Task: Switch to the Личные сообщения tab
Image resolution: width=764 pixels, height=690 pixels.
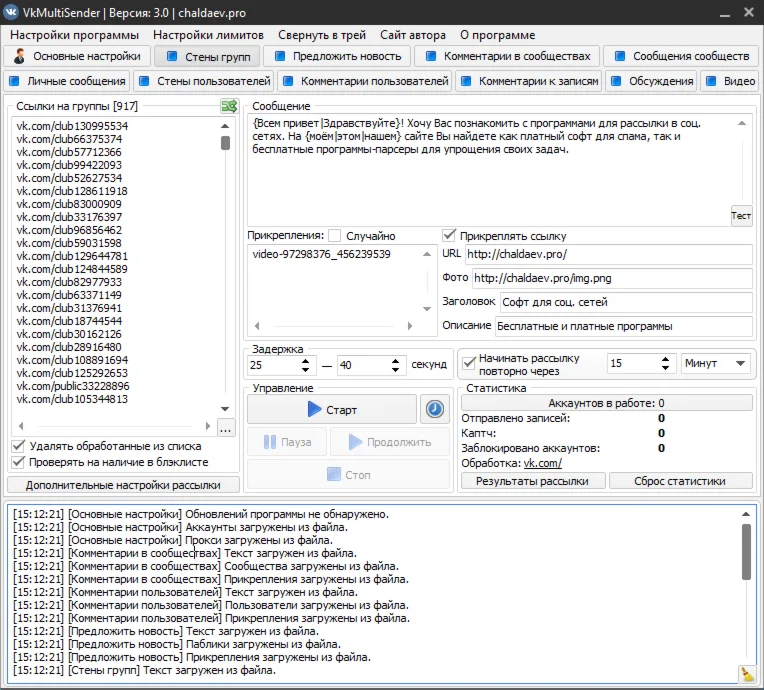Action: point(67,81)
